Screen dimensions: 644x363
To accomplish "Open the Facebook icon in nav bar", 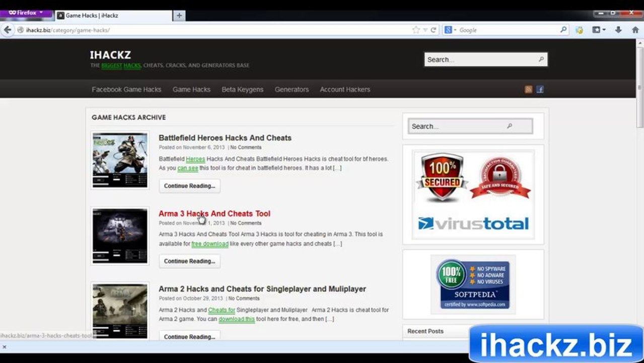I will (x=540, y=90).
